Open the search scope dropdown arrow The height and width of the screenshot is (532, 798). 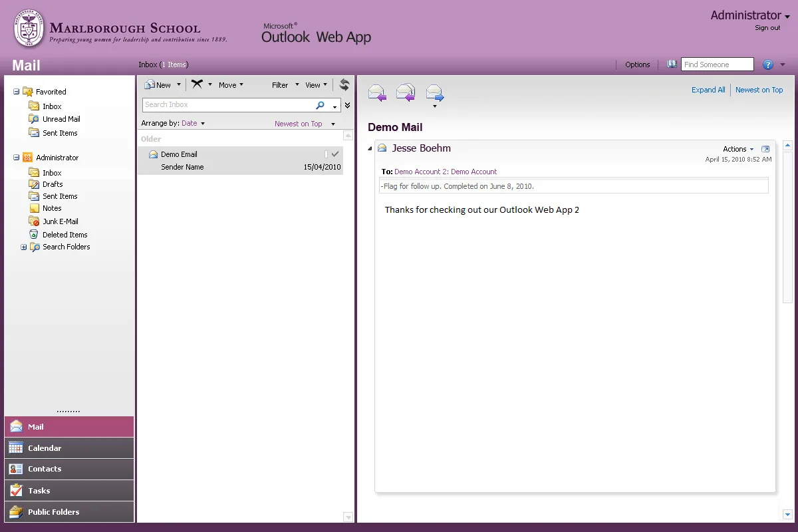point(334,106)
